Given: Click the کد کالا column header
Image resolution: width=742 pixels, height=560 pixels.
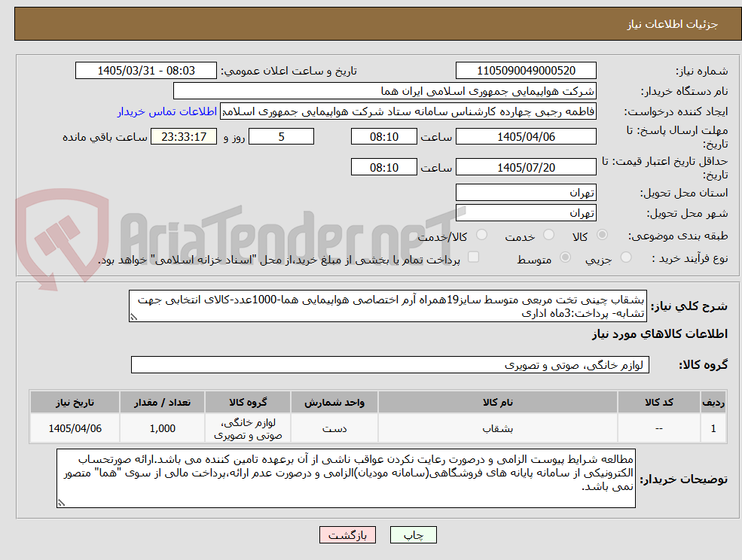Looking at the screenshot, I should 658,403.
